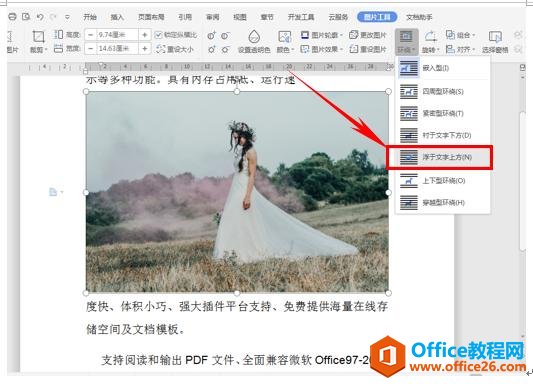Image resolution: width=533 pixels, height=384 pixels.
Task: Click text line starting 度快、体积小巧
Action: coord(237,307)
